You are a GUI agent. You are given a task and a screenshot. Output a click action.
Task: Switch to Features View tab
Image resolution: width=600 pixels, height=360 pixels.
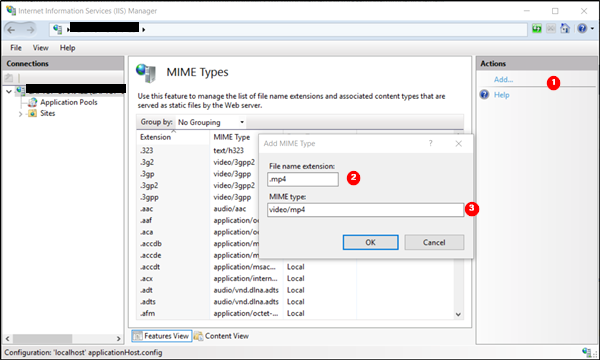coord(161,336)
